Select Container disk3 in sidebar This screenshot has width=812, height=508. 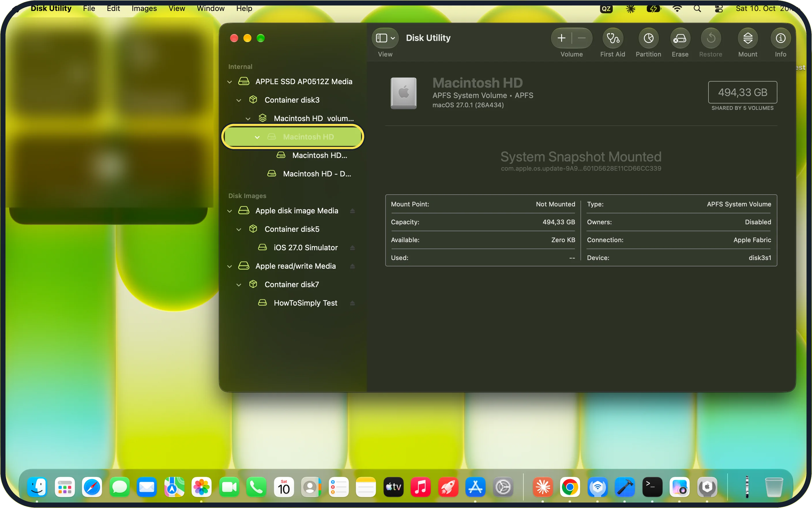[x=293, y=100]
